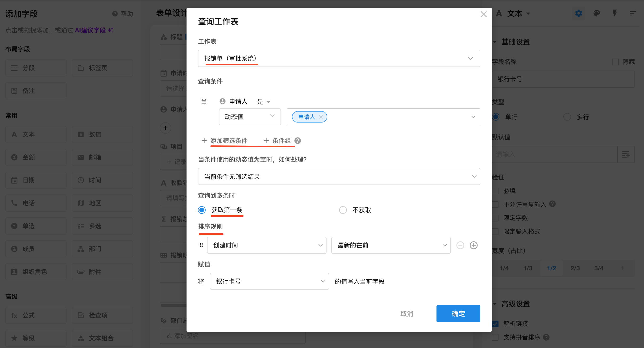Expand the dynamic value field dropdown
This screenshot has width=644, height=348.
click(x=473, y=117)
